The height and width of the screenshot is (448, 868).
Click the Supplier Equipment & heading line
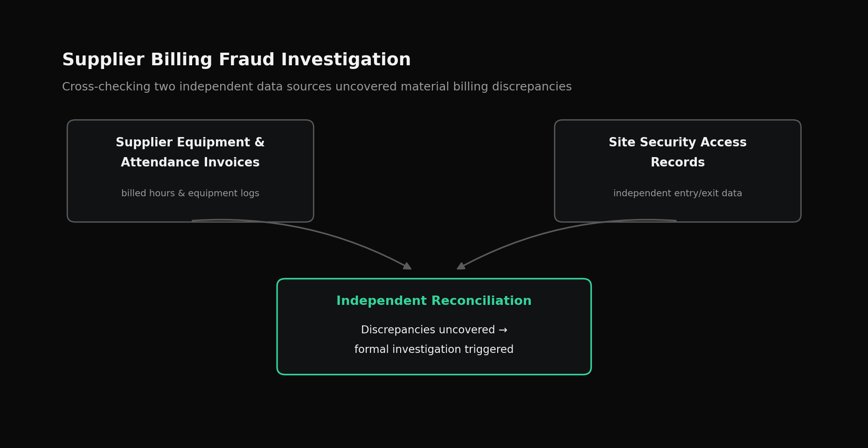click(190, 143)
